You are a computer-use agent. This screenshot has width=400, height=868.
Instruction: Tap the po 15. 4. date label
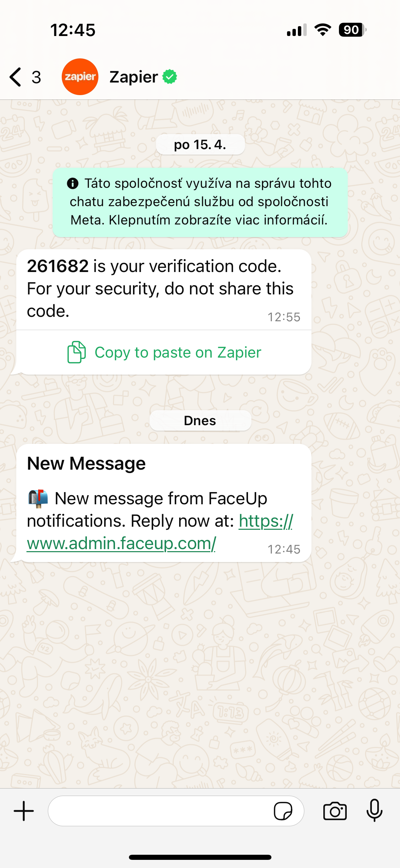click(x=200, y=145)
